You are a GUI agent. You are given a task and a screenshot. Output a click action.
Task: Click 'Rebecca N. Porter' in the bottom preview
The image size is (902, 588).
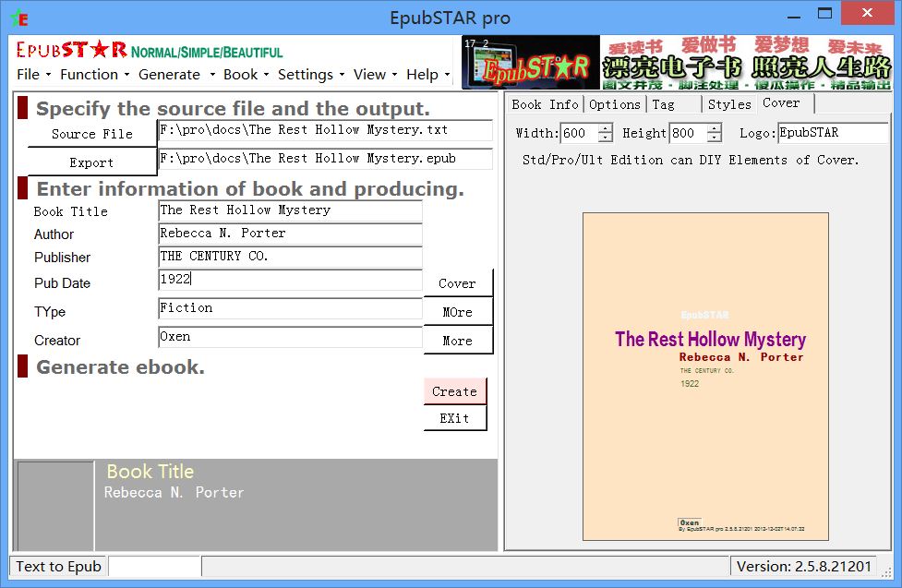coord(174,493)
